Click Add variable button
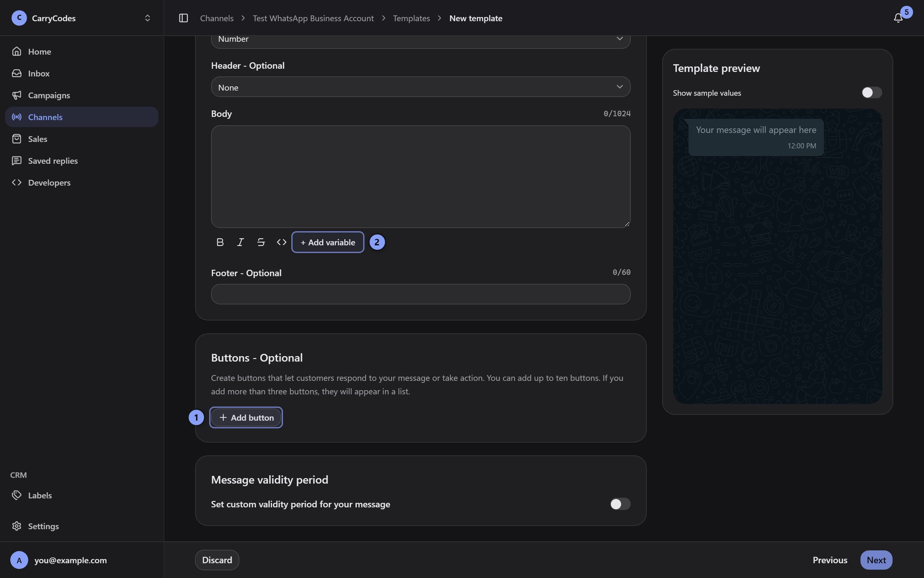 pos(328,242)
